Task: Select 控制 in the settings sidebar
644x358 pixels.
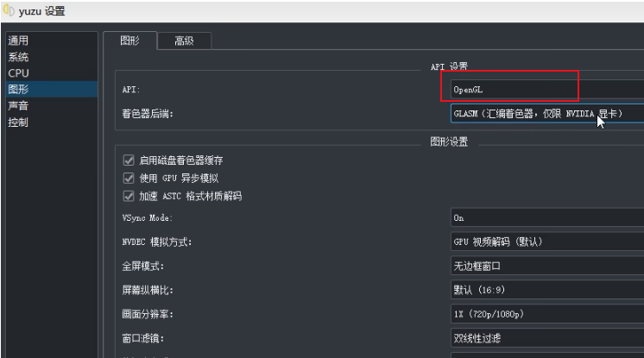Action: click(18, 122)
